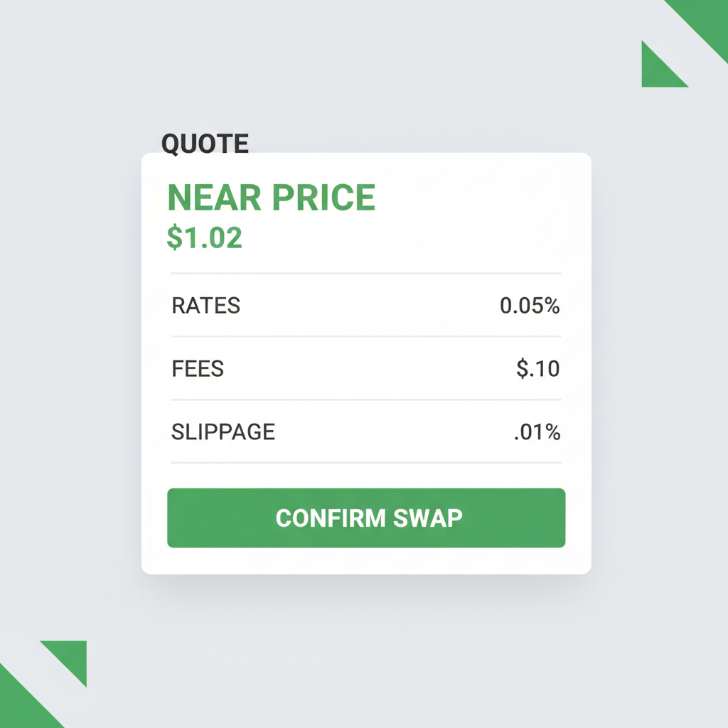Select the NEAR PRICE heading
728x728 pixels.
pos(270,197)
